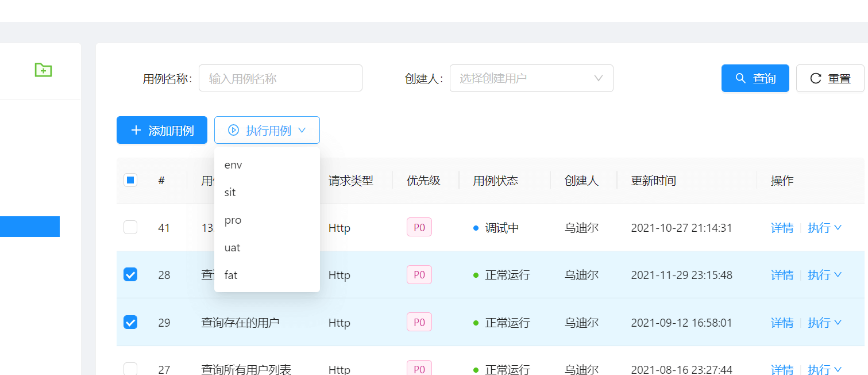Choose uat in the environment menu
This screenshot has height=375, width=868.
tap(267, 247)
